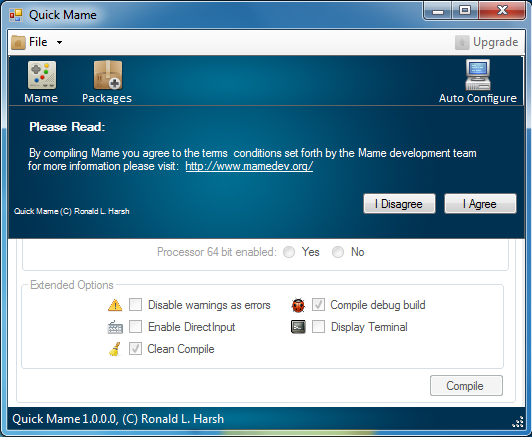This screenshot has height=437, width=532.
Task: Check the Display Terminal checkbox
Action: pos(318,327)
